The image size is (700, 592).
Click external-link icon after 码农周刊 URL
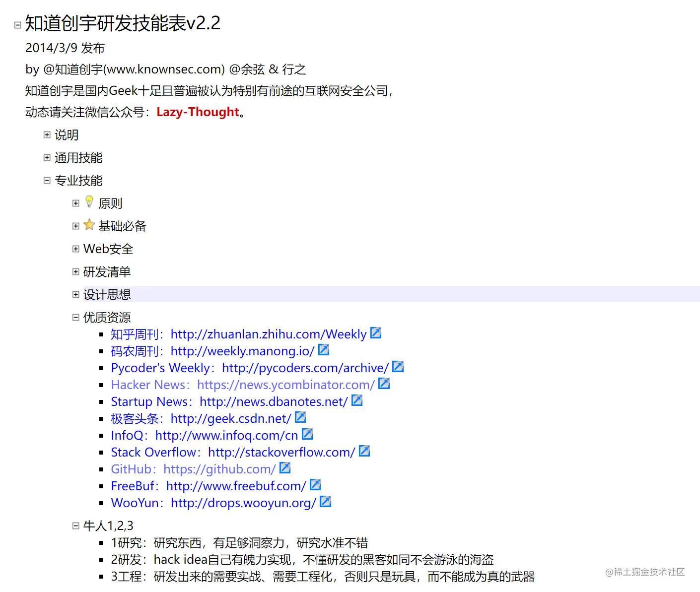324,350
